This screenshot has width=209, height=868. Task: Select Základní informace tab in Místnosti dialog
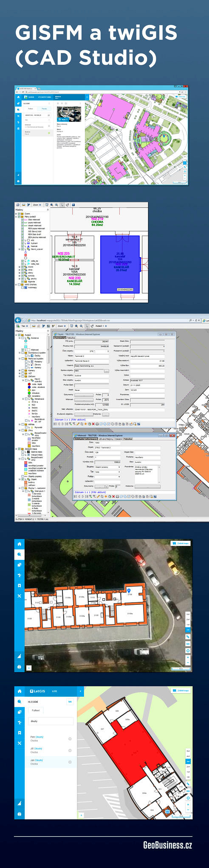pos(86,439)
